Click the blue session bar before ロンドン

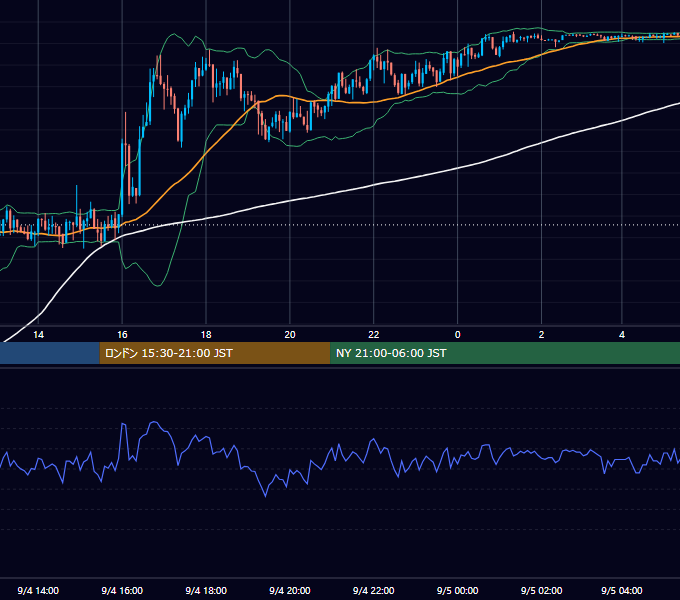tap(50, 353)
